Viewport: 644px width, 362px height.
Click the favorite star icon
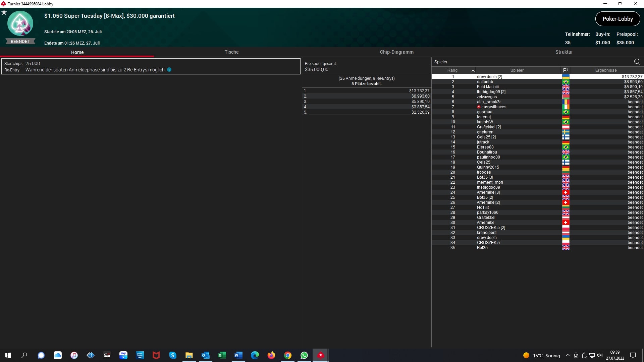pyautogui.click(x=4, y=12)
